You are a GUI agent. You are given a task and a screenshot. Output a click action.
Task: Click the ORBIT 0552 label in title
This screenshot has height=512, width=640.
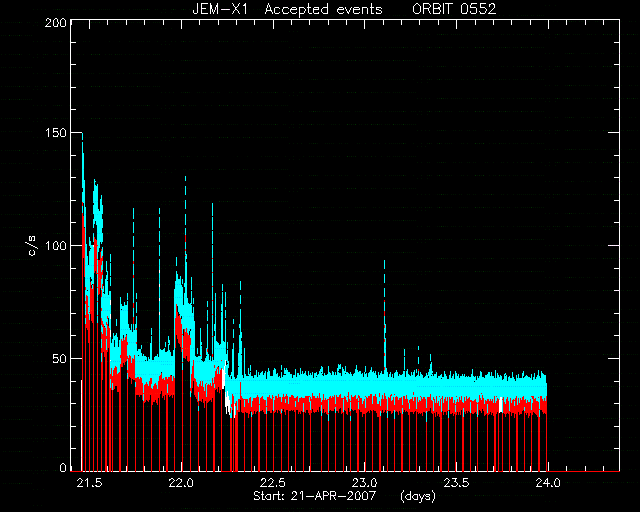454,9
